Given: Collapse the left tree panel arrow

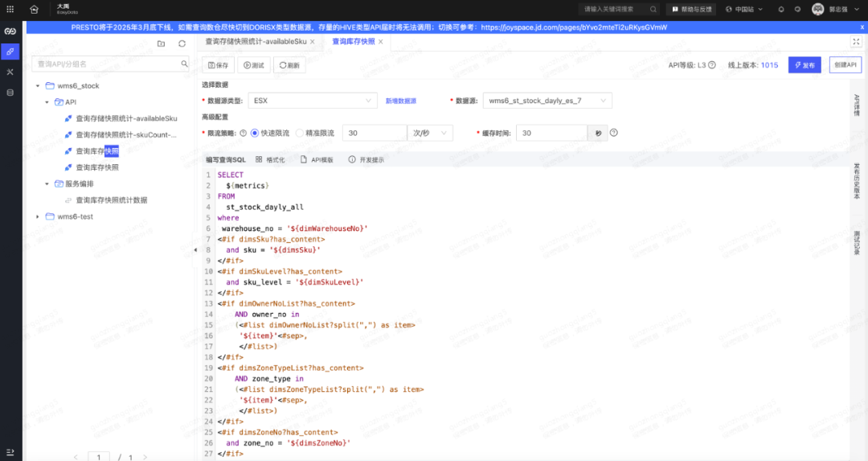Looking at the screenshot, I should pyautogui.click(x=195, y=250).
